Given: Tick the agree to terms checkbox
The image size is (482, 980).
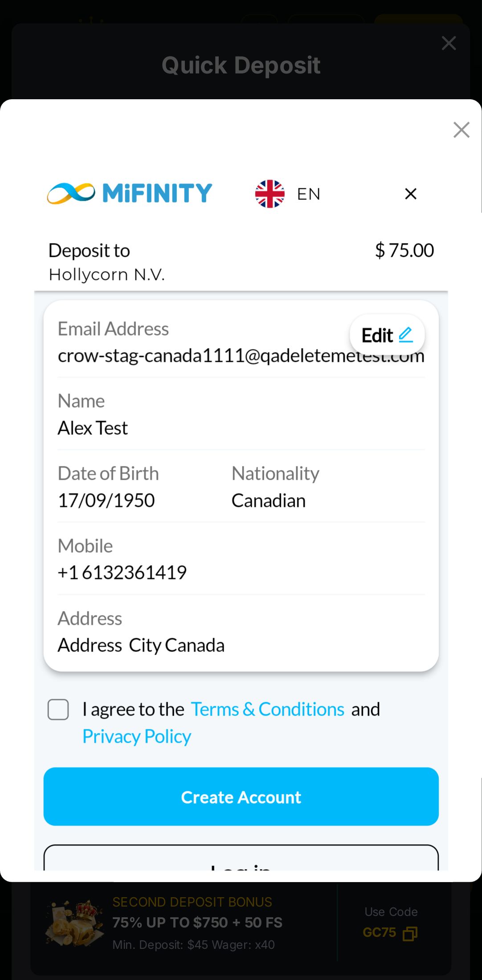Looking at the screenshot, I should tap(58, 709).
